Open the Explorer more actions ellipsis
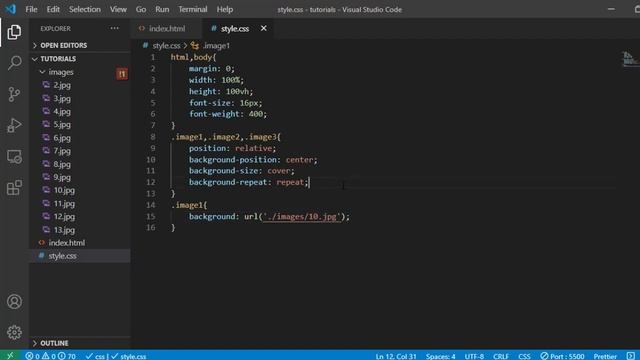 point(115,29)
